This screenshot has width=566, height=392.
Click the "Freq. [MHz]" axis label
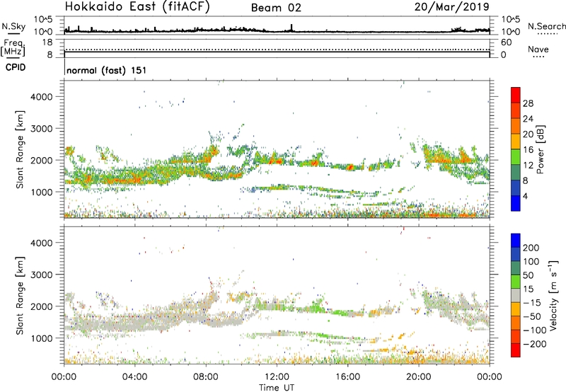(x=13, y=48)
